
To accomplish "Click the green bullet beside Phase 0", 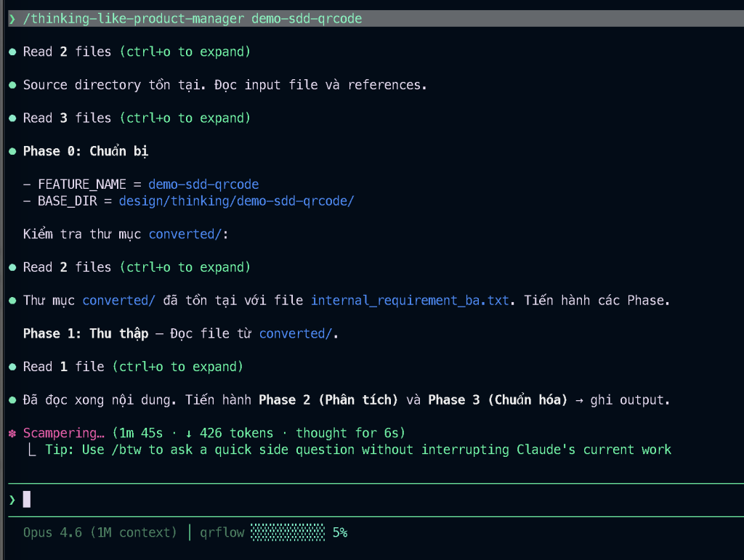I will coord(12,151).
